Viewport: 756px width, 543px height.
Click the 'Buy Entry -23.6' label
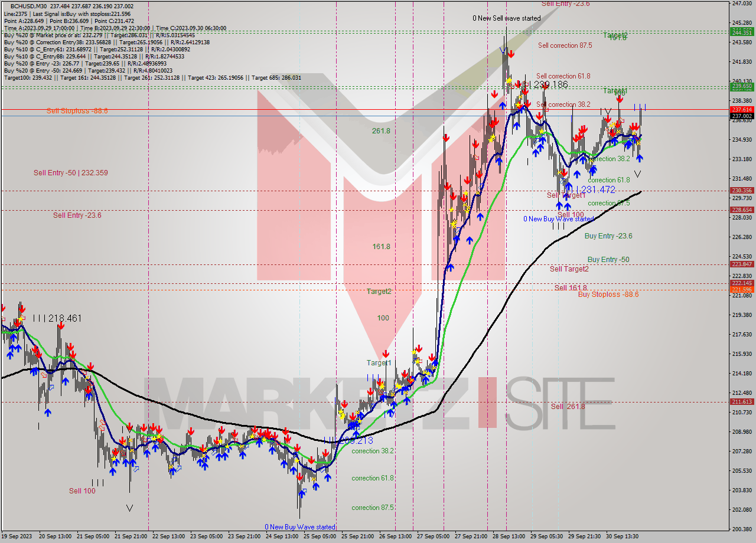point(608,236)
